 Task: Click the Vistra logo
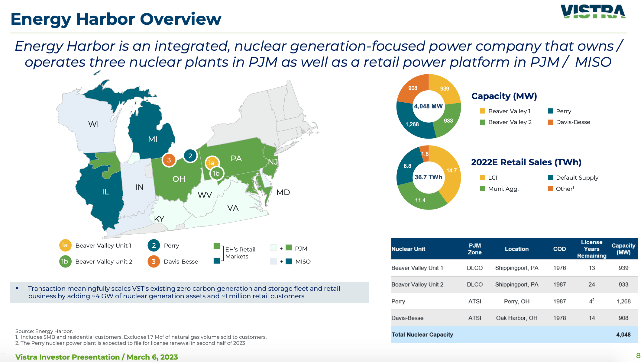pos(593,12)
